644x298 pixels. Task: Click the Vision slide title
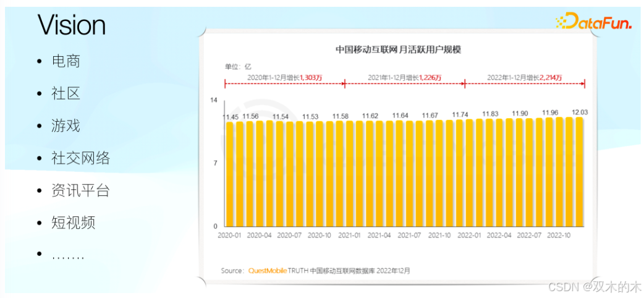point(72,25)
